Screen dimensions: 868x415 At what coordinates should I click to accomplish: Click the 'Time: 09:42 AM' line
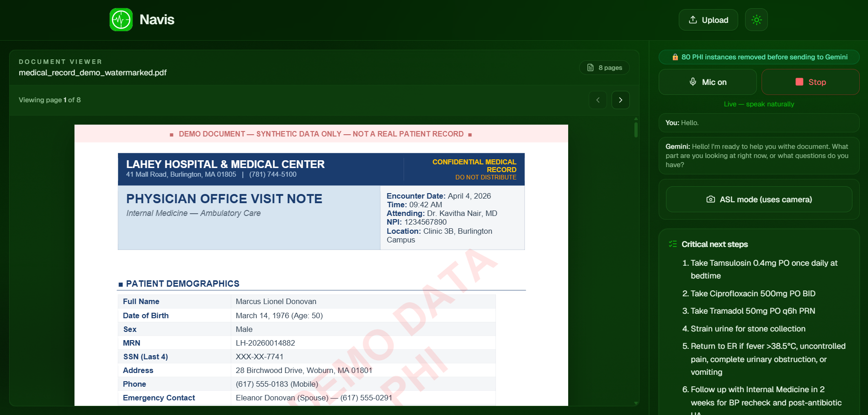pos(415,205)
